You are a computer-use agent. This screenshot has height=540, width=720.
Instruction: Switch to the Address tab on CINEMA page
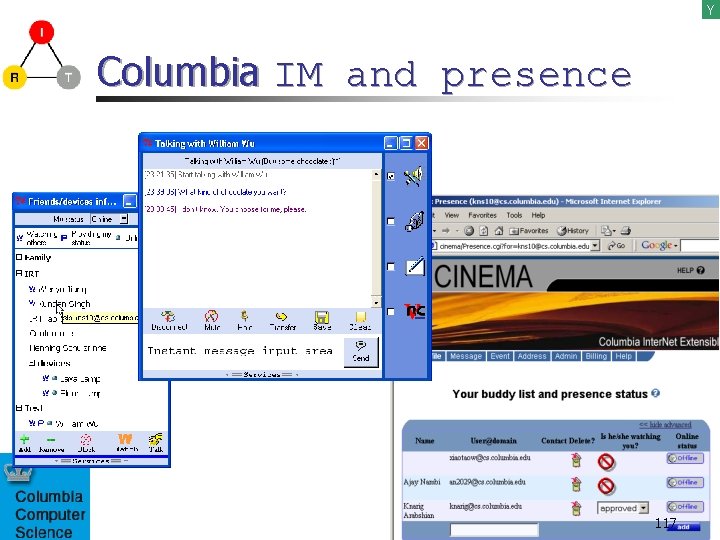point(532,356)
